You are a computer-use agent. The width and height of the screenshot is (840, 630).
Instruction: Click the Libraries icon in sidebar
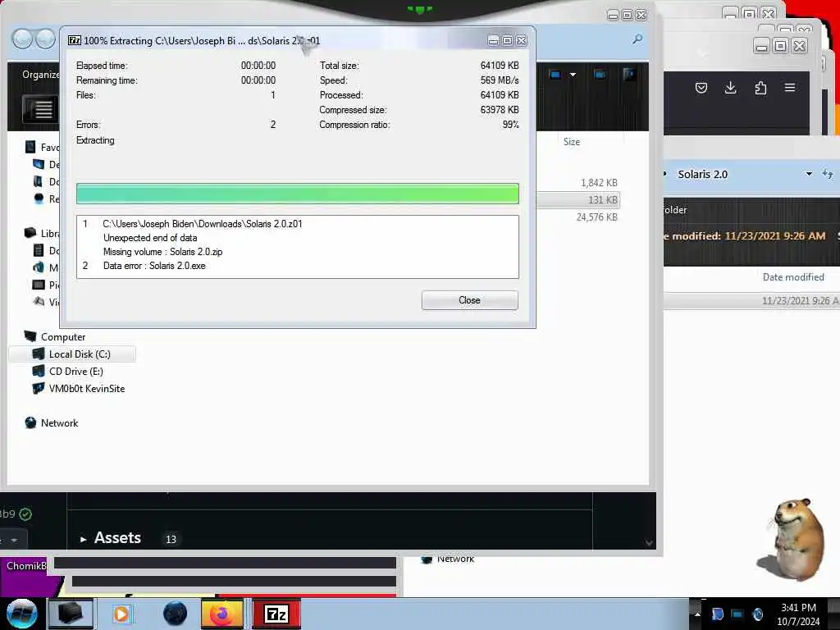point(30,232)
